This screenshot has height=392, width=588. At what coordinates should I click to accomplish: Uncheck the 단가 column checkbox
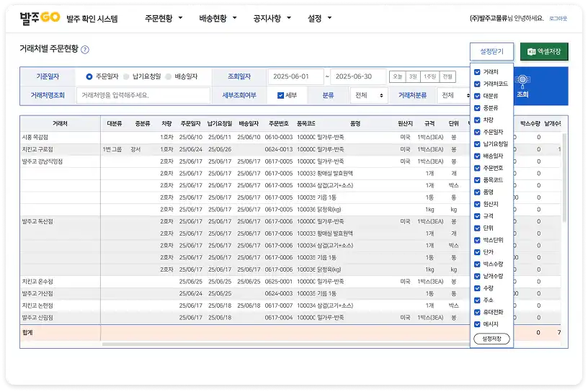477,252
